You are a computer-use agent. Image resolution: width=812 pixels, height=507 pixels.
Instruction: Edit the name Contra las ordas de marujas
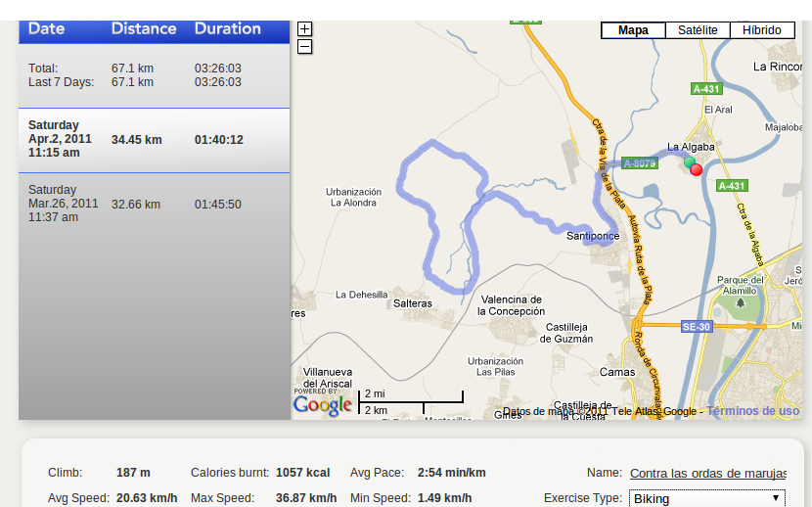(708, 474)
